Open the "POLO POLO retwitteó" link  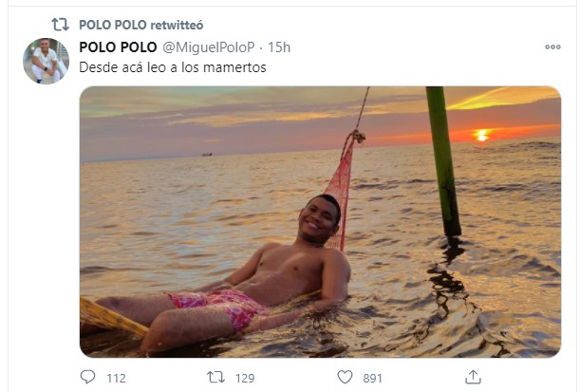coord(140,24)
